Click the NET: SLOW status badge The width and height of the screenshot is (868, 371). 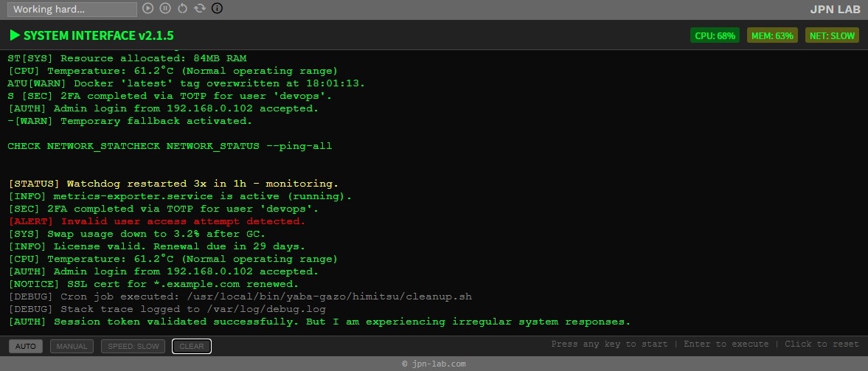pyautogui.click(x=832, y=35)
